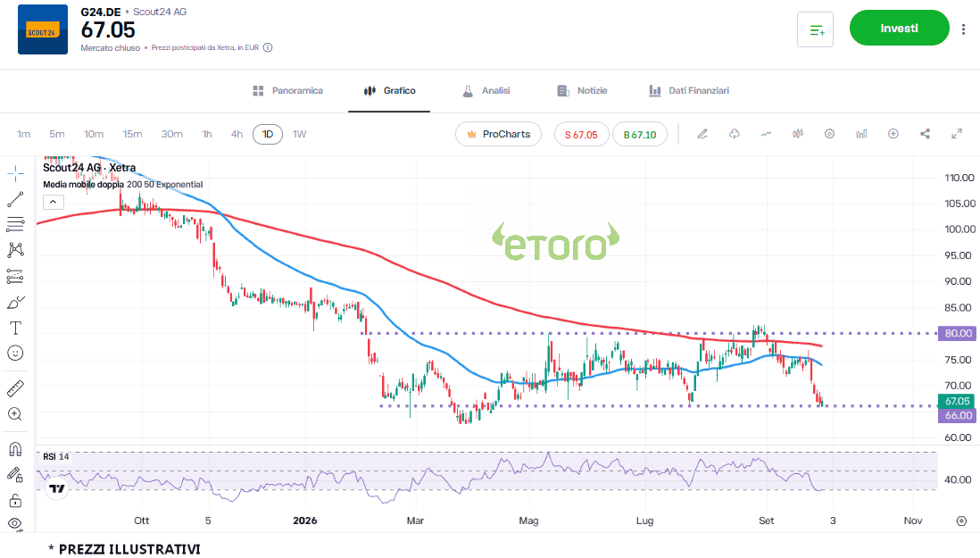Open chart axis settings at bottom right
The image size is (980, 558).
[962, 521]
